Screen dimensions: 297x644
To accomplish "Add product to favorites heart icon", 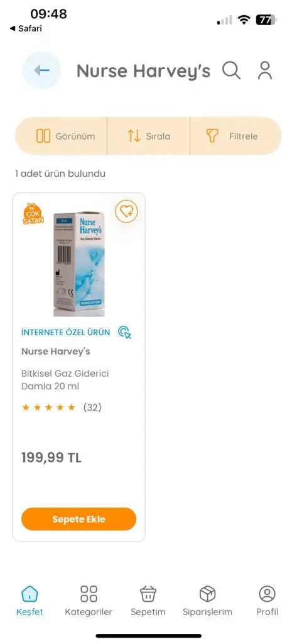I will click(x=126, y=211).
